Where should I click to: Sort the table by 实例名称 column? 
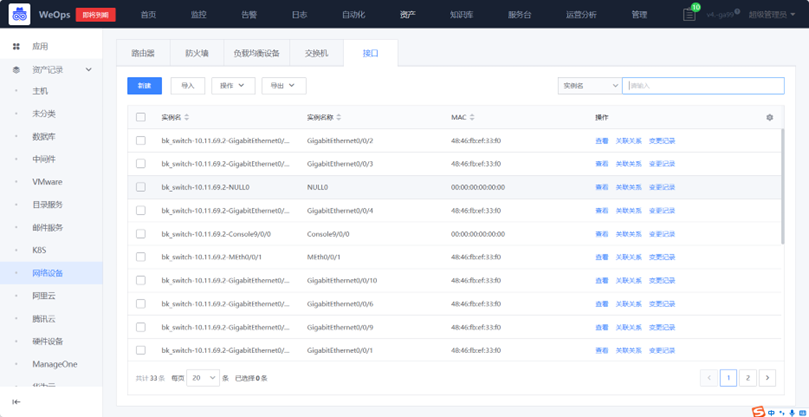coord(338,118)
